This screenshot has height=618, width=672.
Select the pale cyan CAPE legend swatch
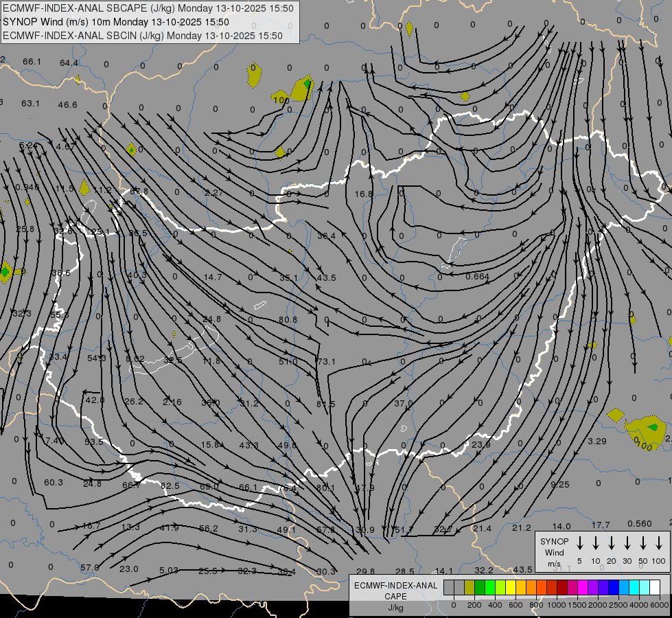click(x=644, y=588)
